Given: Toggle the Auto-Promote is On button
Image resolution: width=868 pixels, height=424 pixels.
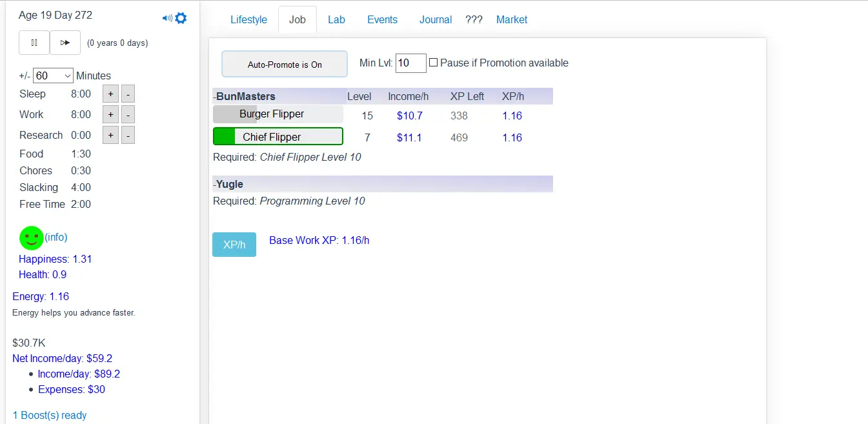Looking at the screenshot, I should 285,65.
